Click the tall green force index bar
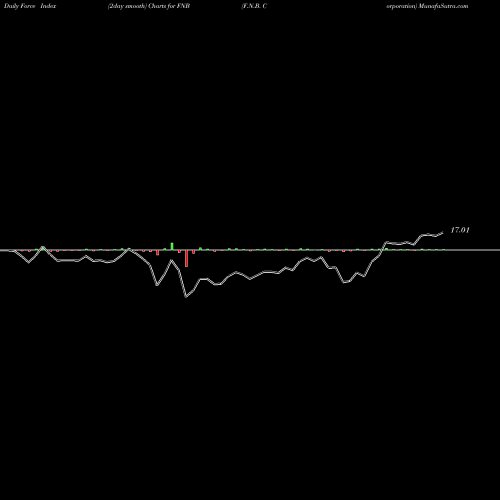This screenshot has height=500, width=500. [x=172, y=246]
